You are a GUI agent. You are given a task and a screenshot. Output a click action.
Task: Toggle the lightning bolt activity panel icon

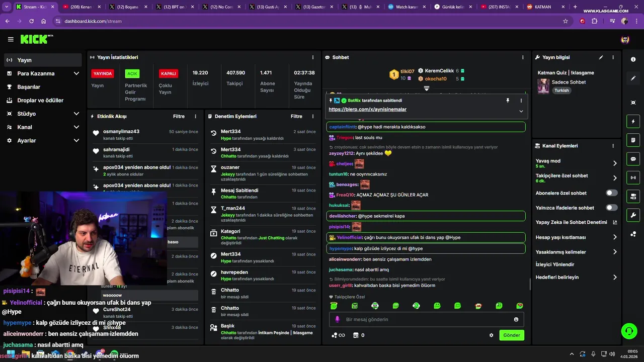(x=633, y=121)
